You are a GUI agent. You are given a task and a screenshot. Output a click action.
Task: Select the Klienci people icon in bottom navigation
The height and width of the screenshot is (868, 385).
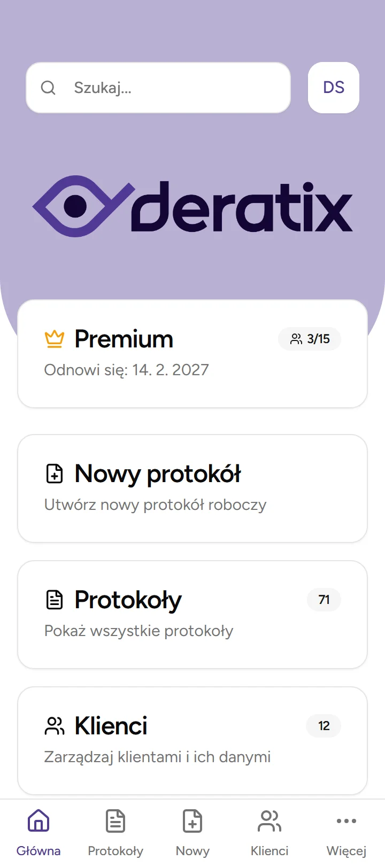click(x=269, y=820)
